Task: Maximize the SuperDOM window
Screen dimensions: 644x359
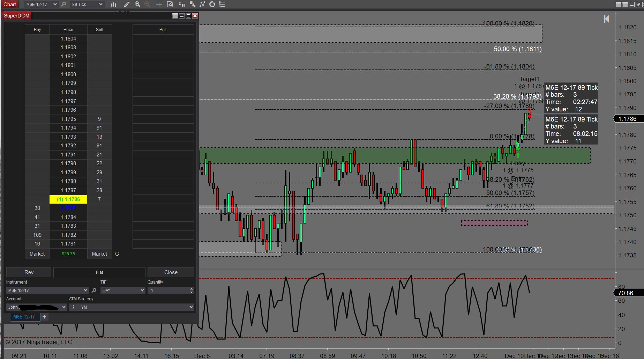Action: click(188, 16)
